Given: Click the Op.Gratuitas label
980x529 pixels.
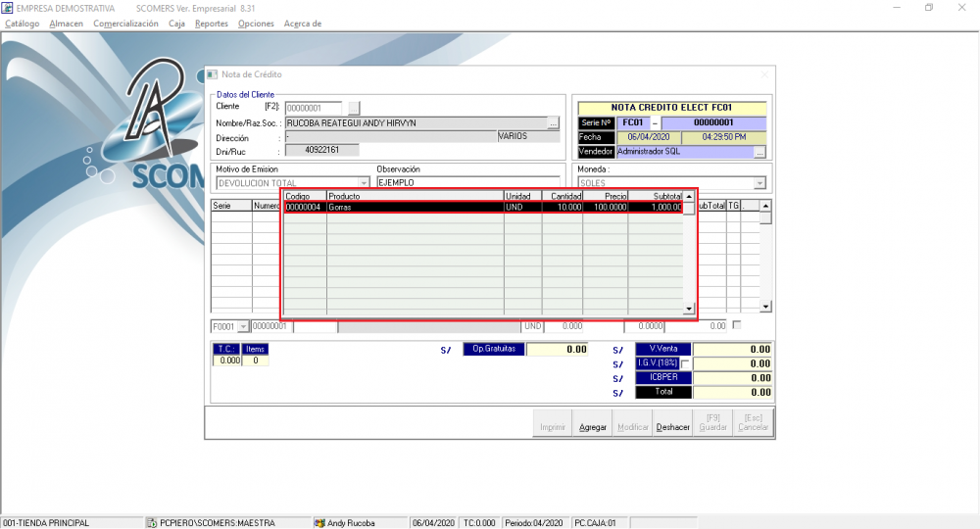Looking at the screenshot, I should pyautogui.click(x=494, y=349).
